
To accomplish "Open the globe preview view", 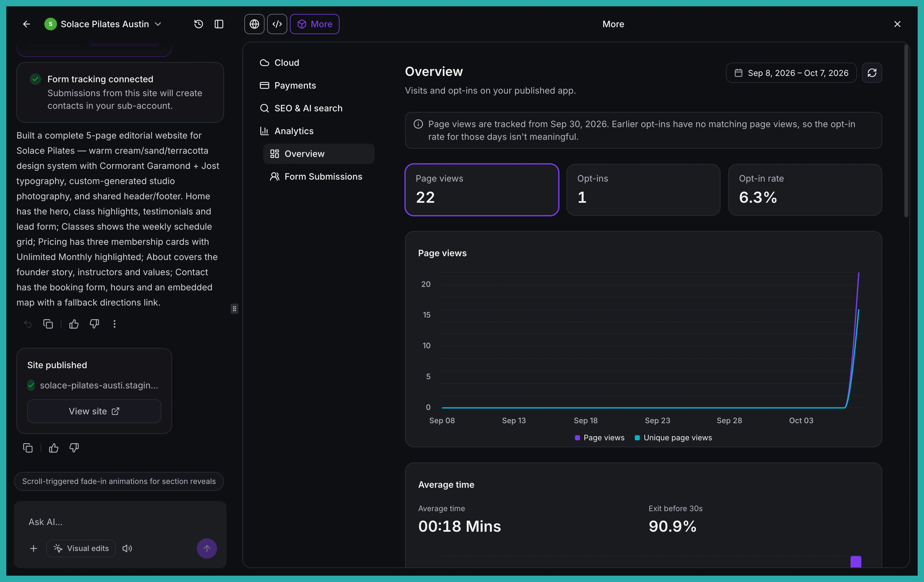I will pos(254,24).
